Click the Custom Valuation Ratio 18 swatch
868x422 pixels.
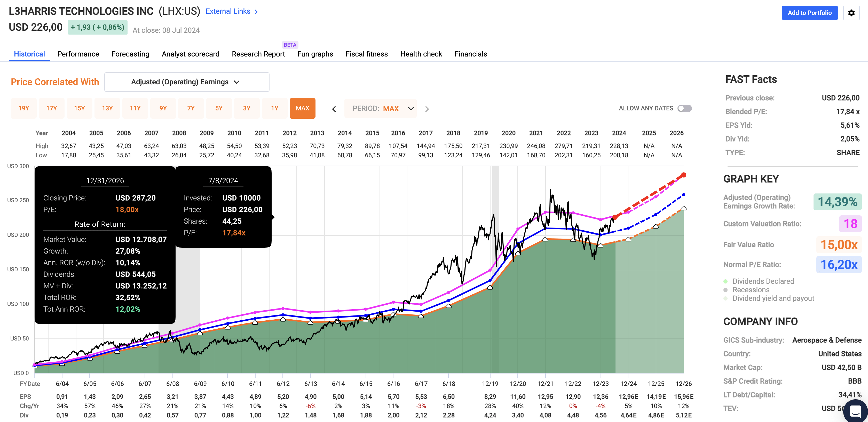coord(850,224)
